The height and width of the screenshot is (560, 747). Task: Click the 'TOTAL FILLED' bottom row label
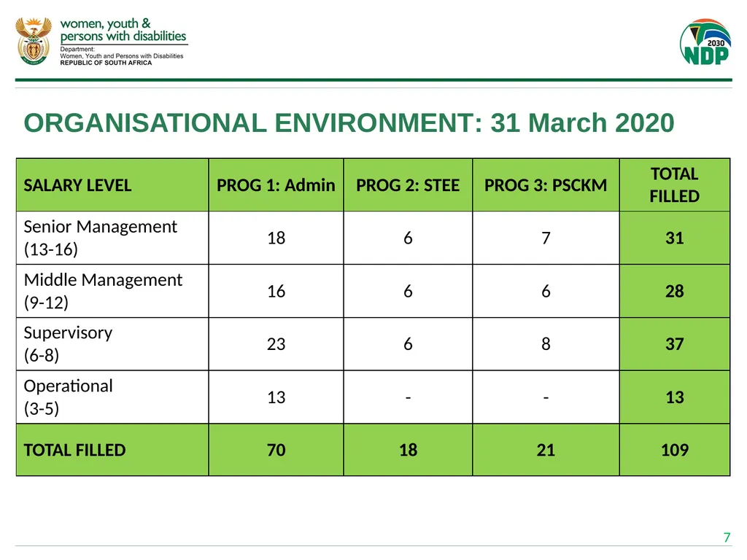(x=75, y=450)
